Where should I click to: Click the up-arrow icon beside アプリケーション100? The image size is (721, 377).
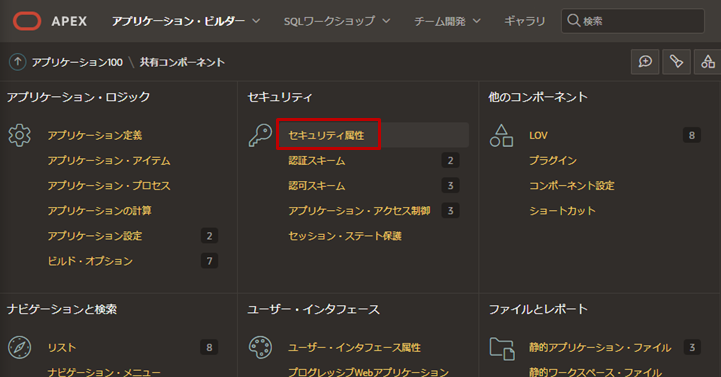(x=17, y=62)
